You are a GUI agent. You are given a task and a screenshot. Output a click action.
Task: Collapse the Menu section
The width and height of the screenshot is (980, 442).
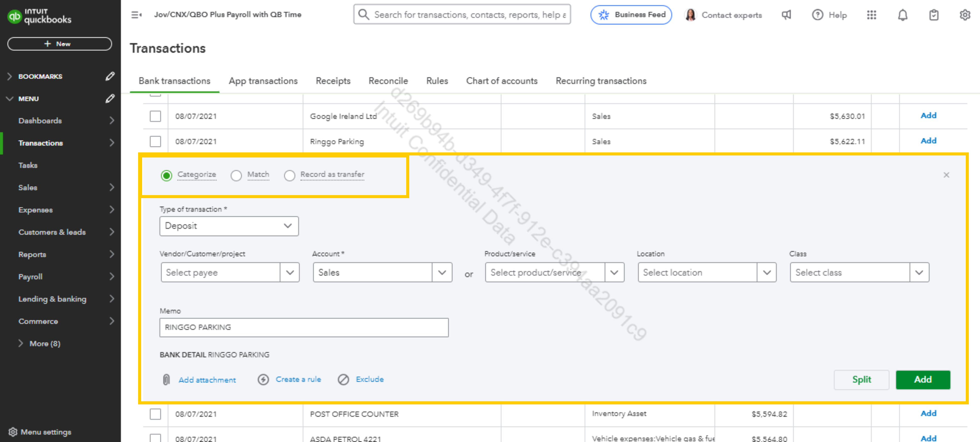pyautogui.click(x=10, y=99)
